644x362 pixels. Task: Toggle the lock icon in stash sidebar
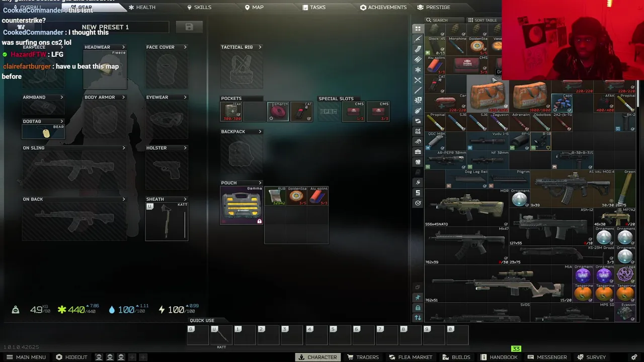point(418,308)
